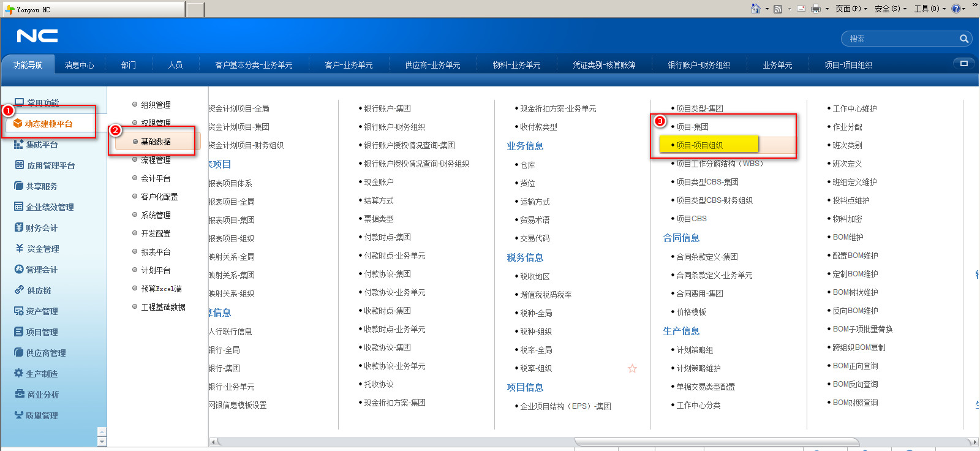This screenshot has height=451, width=980.
Task: Click the favorite star beside 税率-组织
Action: pos(632,368)
